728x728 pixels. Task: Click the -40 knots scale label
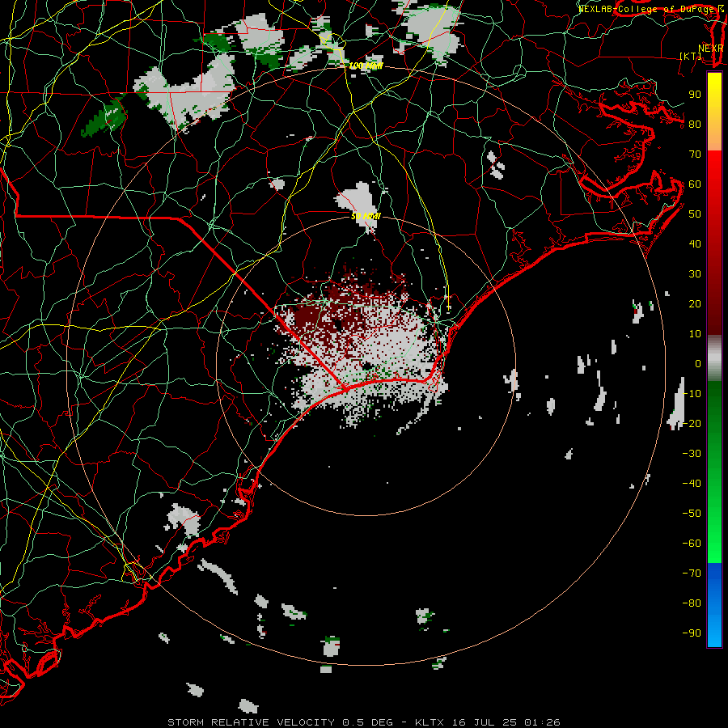pyautogui.click(x=692, y=484)
